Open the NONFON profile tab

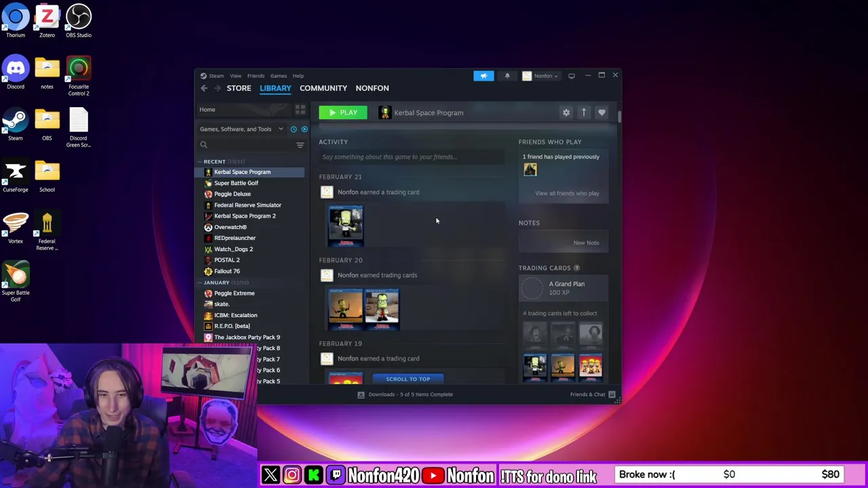coord(372,88)
